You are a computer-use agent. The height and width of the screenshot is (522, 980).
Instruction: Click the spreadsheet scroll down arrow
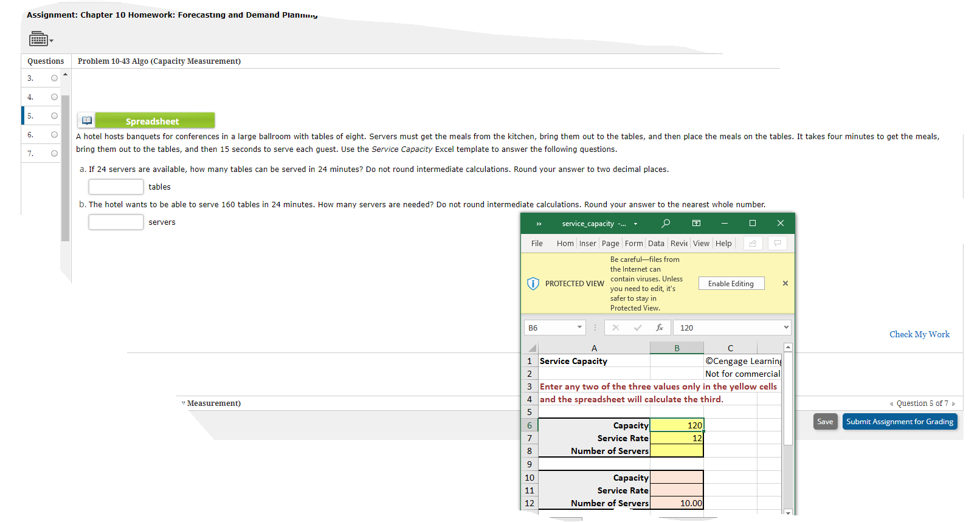[x=788, y=512]
